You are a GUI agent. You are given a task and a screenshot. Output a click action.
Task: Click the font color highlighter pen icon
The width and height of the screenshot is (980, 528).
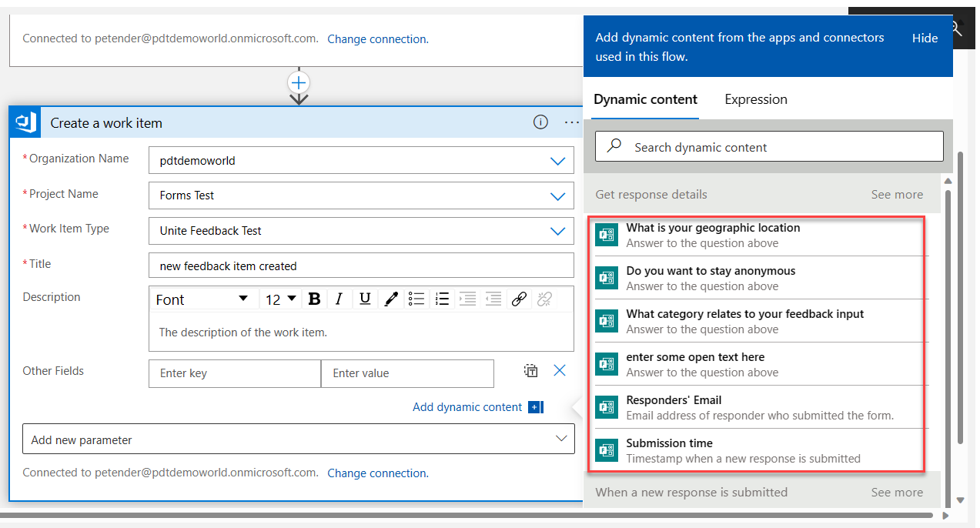tap(391, 299)
